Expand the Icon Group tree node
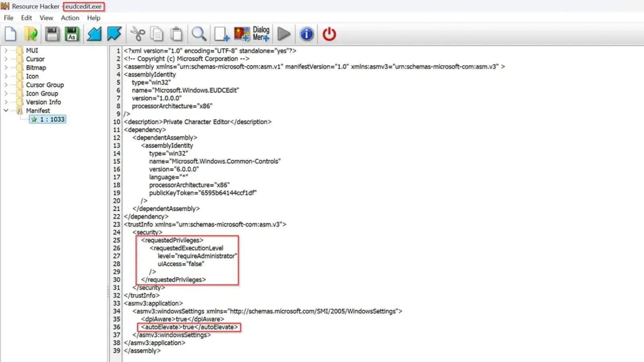Screen dimensions: 644x362 [6, 93]
